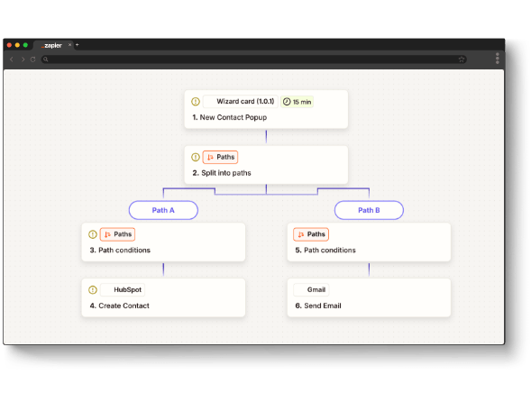Click the HubSpot app badge
This screenshot has width=531, height=420.
click(123, 289)
